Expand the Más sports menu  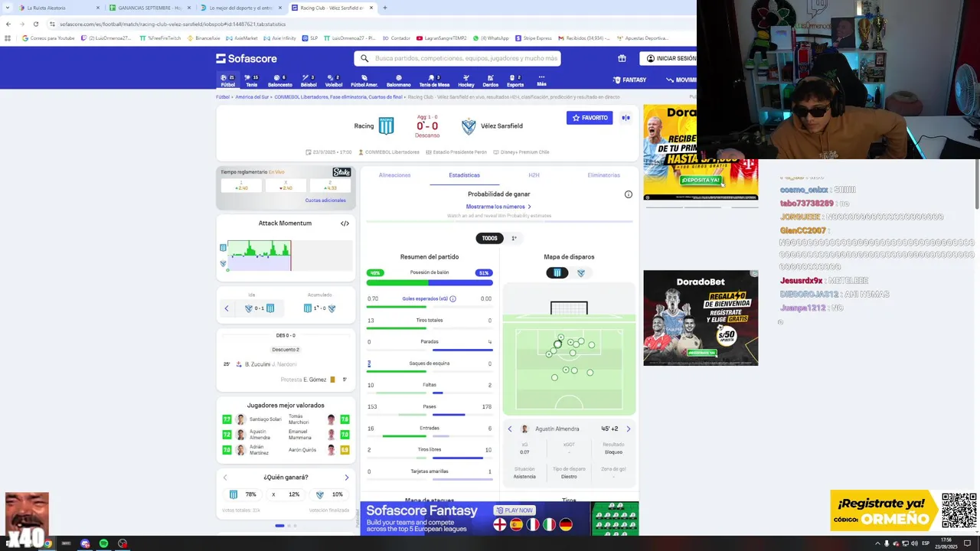[541, 80]
